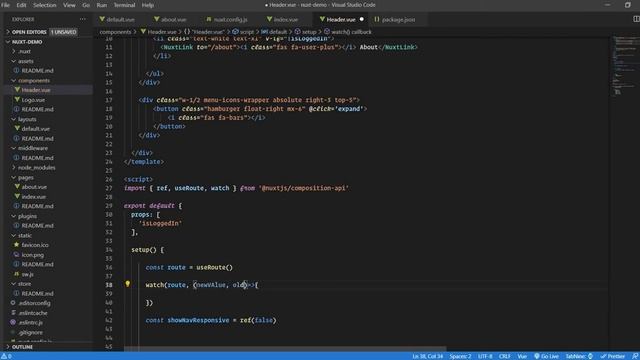Click the Ln 38 Col 34 status

(427, 356)
